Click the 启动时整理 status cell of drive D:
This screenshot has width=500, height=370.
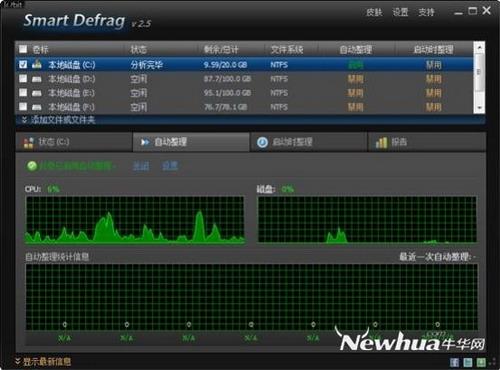tap(434, 79)
